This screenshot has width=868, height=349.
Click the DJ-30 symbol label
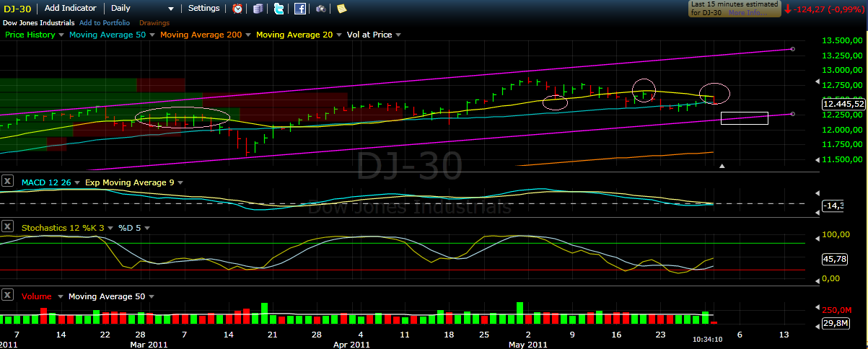click(18, 8)
